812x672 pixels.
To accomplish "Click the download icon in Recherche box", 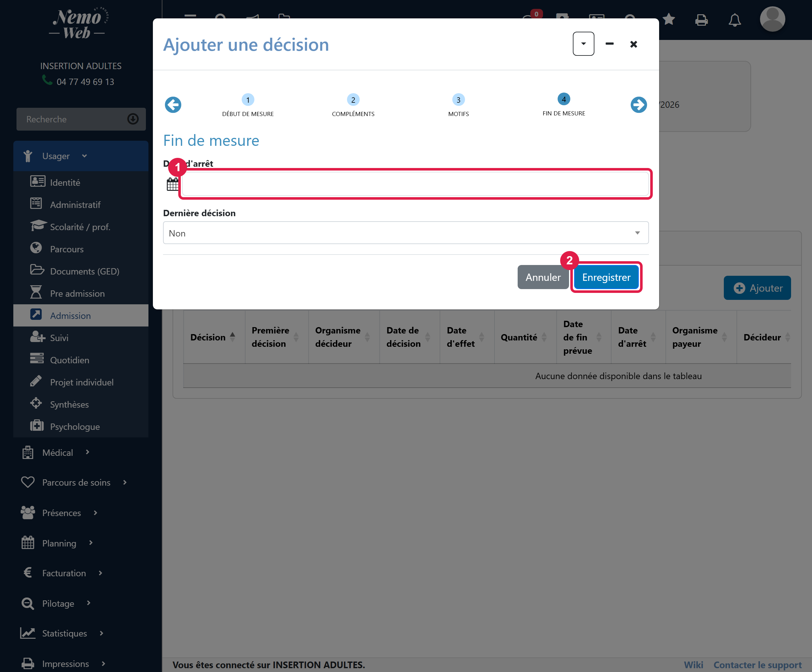I will coord(133,119).
